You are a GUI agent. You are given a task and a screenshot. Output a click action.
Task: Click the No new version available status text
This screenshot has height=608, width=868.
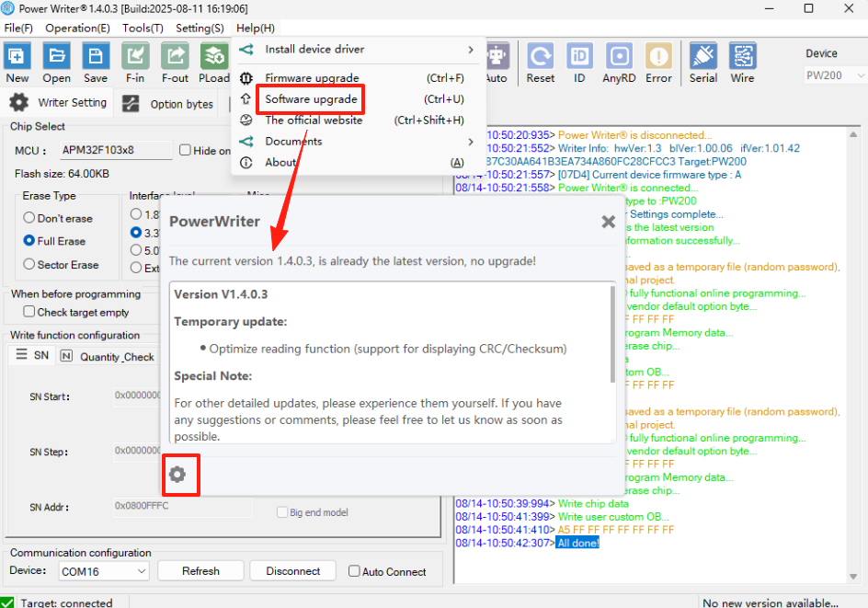coord(770,602)
